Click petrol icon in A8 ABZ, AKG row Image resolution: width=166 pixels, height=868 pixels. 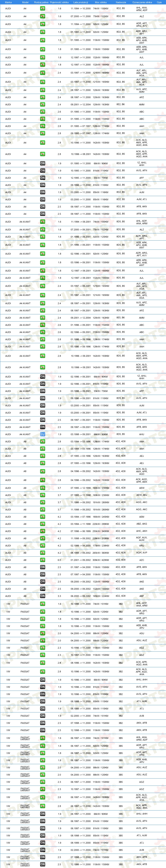pos(42,524)
